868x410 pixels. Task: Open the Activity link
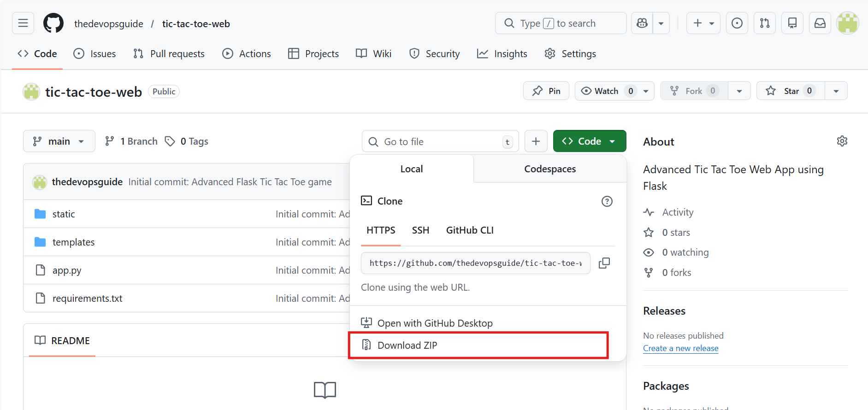pos(669,212)
